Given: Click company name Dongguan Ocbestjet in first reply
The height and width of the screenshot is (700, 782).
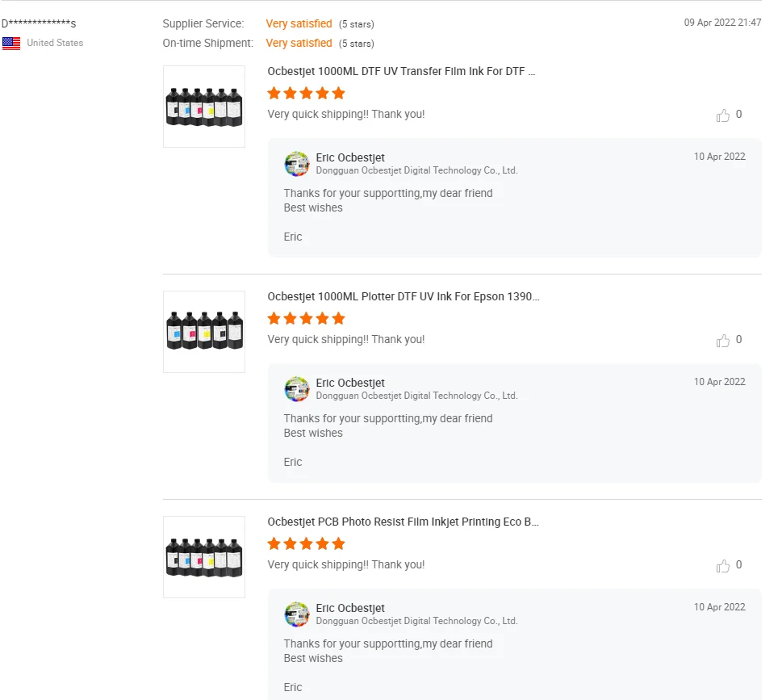Looking at the screenshot, I should click(416, 170).
